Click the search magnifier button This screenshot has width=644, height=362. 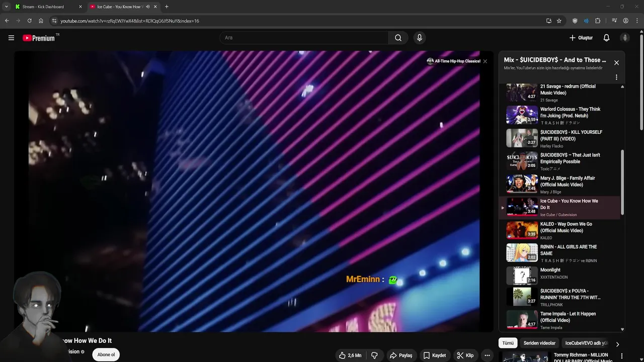[398, 38]
